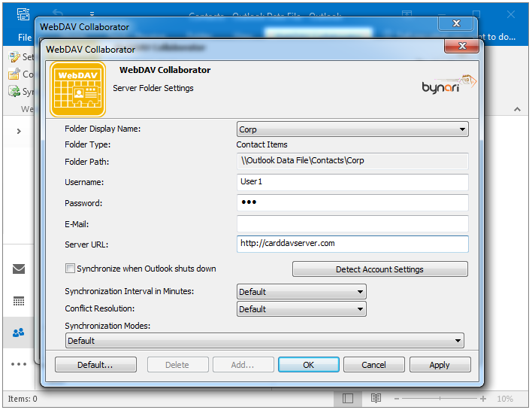Switch to Reading view in status bar

(376, 398)
